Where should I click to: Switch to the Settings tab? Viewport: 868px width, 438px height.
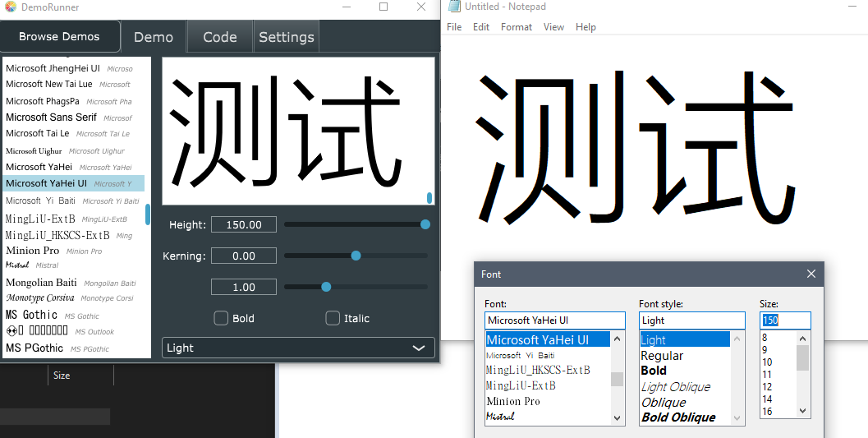[287, 36]
